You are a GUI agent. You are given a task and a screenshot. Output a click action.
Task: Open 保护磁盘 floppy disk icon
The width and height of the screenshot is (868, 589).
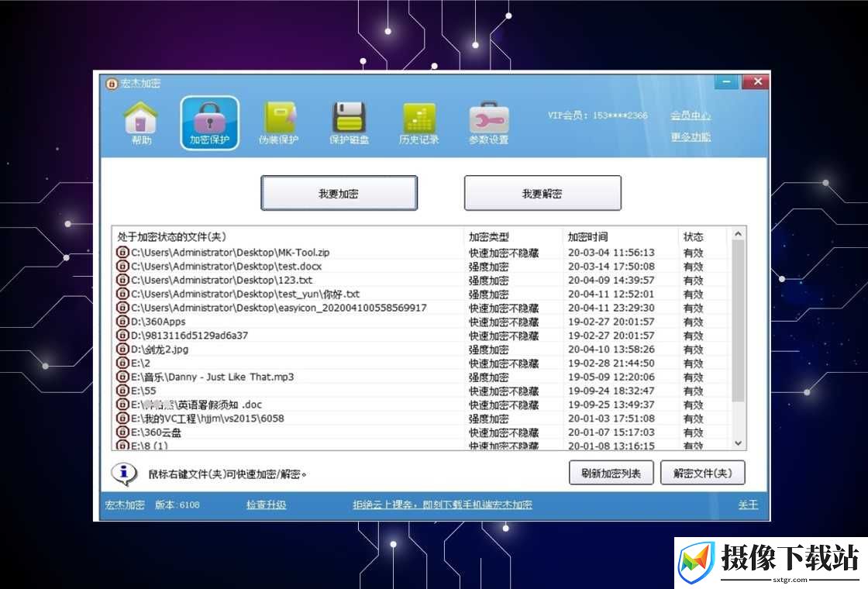click(x=350, y=123)
